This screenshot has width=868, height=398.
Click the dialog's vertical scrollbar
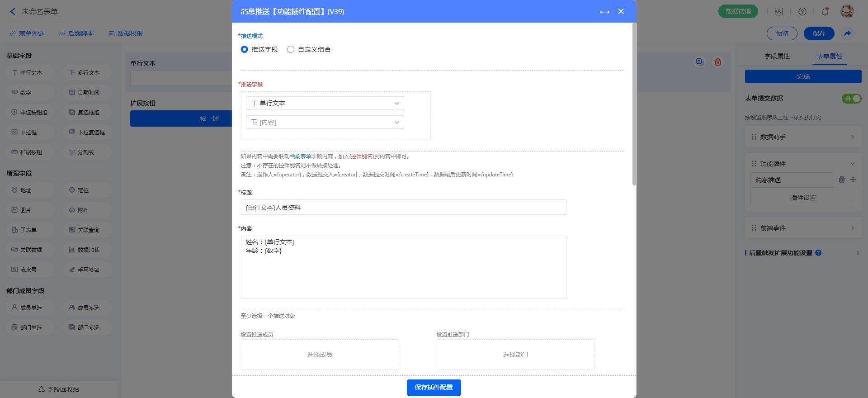coord(634,104)
